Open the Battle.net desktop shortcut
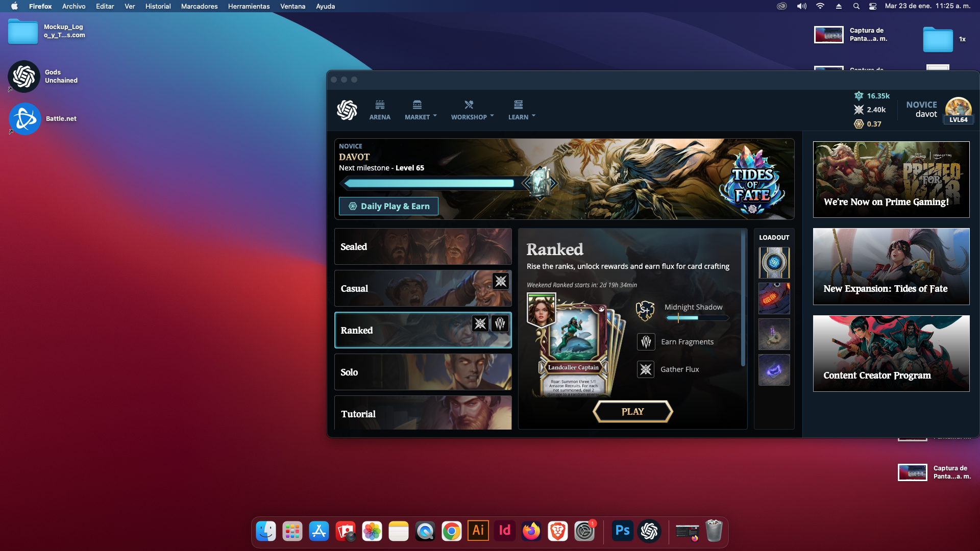 (24, 119)
